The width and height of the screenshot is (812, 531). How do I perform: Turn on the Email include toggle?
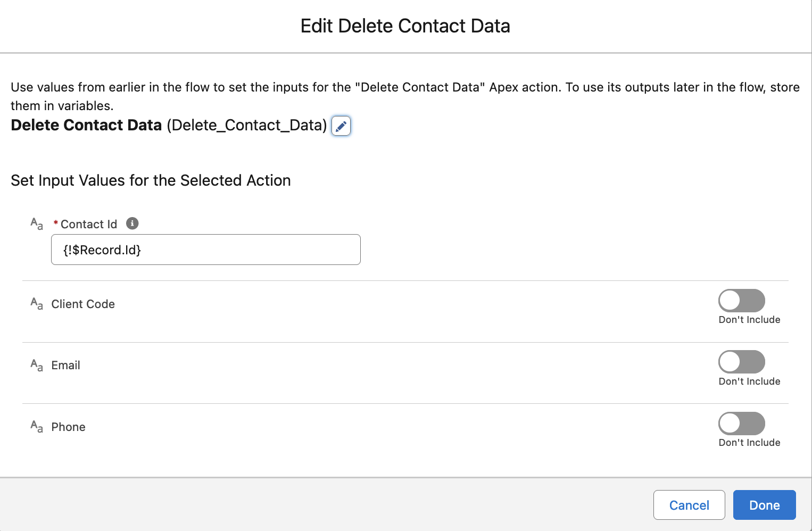point(741,362)
